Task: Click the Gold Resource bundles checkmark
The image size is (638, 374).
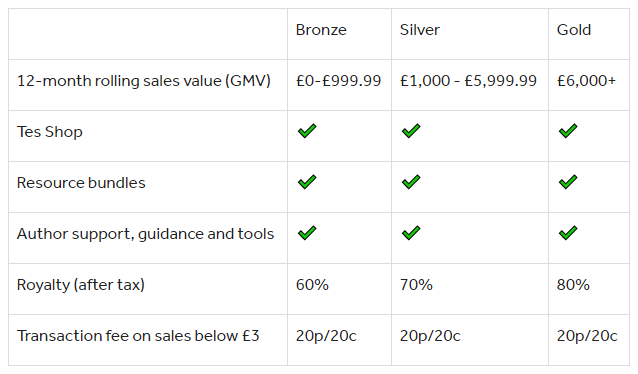Action: coord(568,182)
